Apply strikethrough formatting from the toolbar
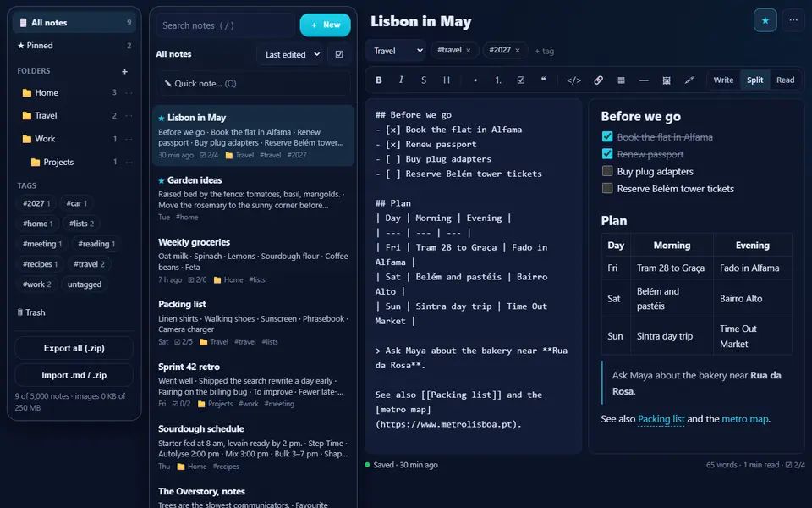Screen dimensions: 812x508 [424, 80]
